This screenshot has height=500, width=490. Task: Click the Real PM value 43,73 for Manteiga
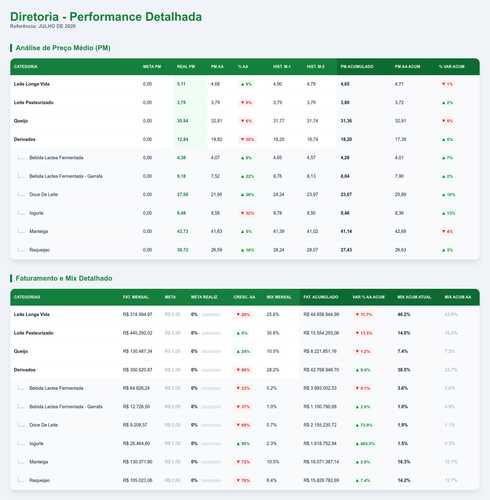coord(182,231)
